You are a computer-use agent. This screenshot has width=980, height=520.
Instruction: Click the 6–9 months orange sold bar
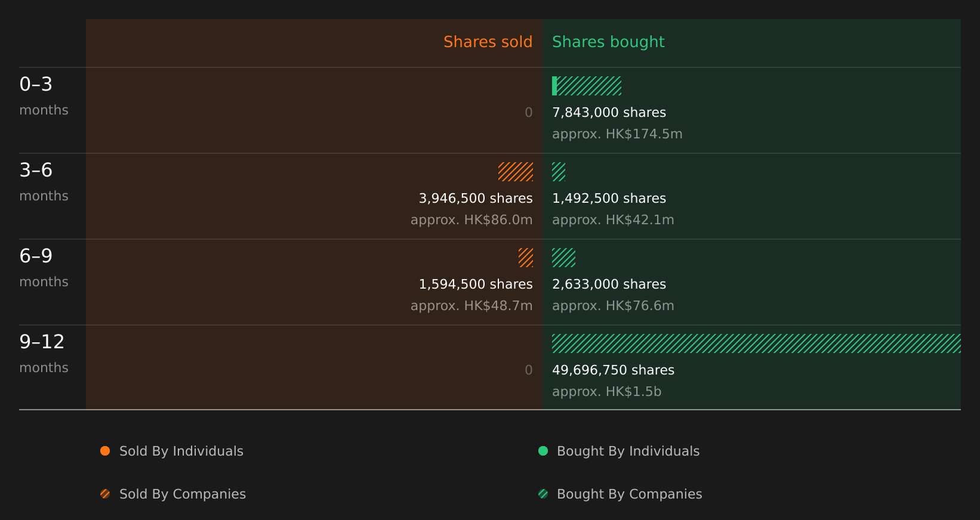pos(526,258)
